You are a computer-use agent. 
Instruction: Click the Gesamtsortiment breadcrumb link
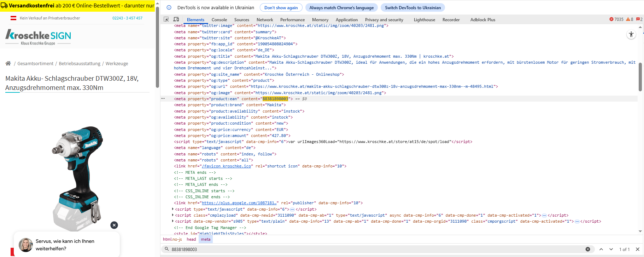coord(35,63)
